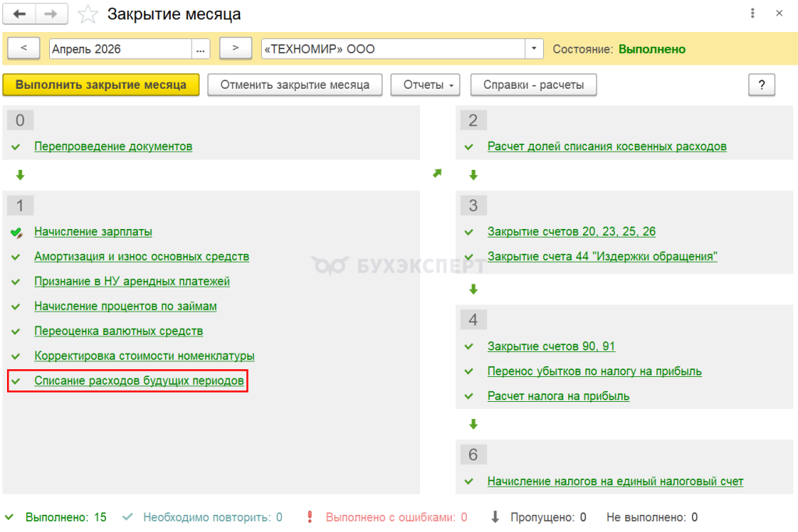Click the question mark help button
Image resolution: width=798 pixels, height=532 pixels.
point(761,85)
